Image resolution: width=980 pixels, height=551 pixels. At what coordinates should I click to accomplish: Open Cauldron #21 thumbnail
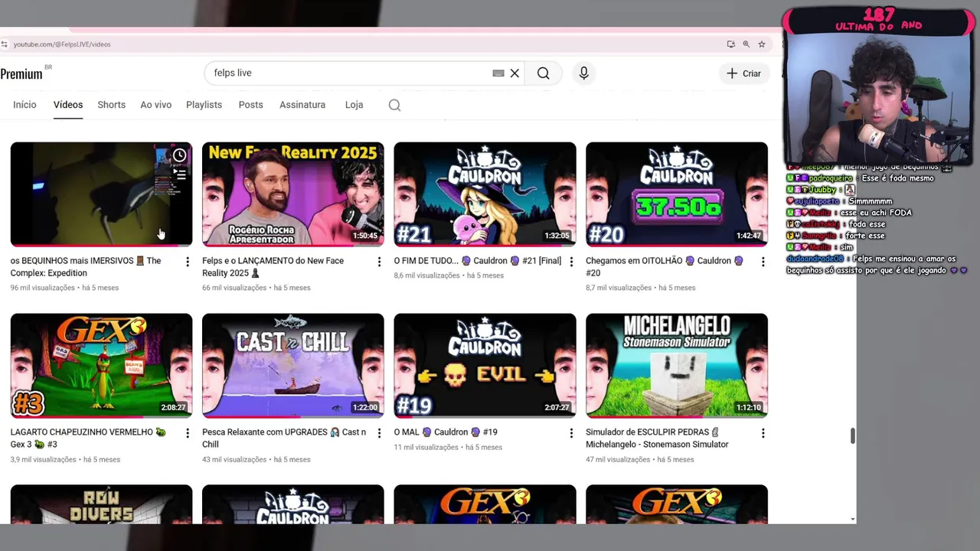tap(485, 194)
